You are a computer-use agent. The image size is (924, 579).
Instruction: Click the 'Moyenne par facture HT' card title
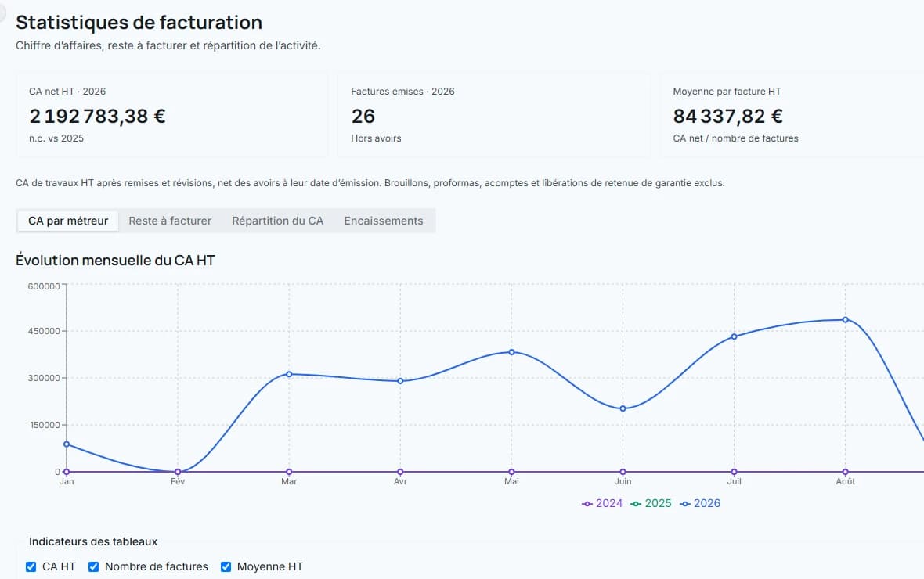tap(727, 92)
